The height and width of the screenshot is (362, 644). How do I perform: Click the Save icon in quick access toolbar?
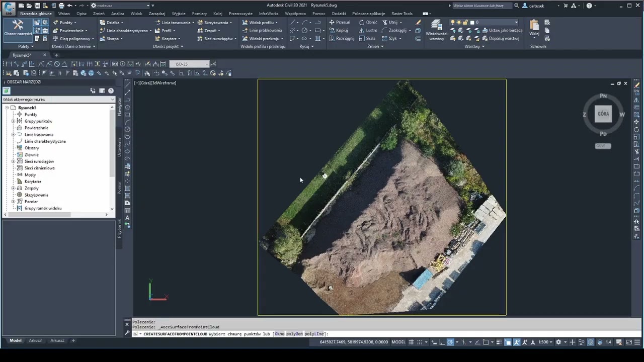(37, 6)
